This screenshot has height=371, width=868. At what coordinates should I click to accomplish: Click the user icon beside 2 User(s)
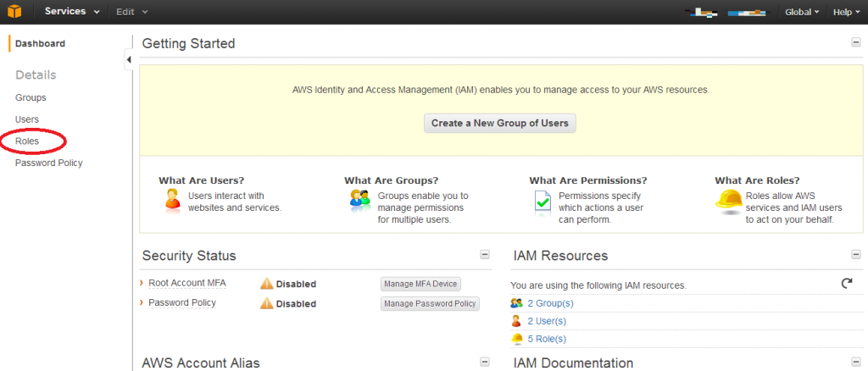click(x=516, y=321)
